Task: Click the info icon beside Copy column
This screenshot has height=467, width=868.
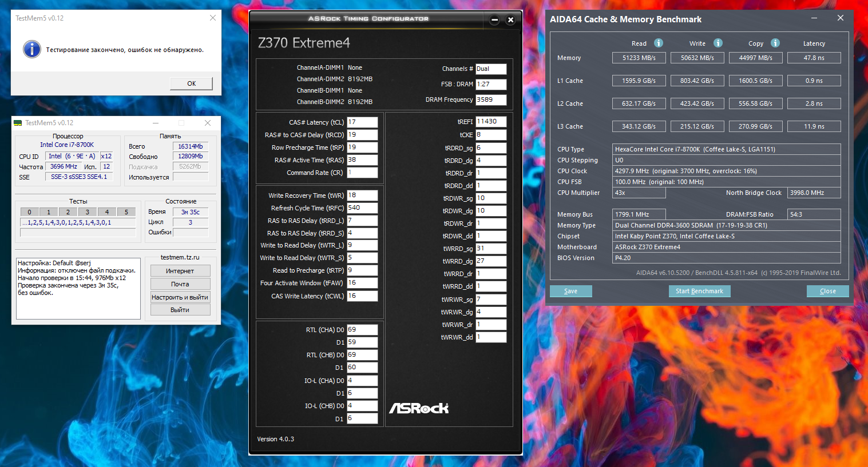Action: [775, 43]
